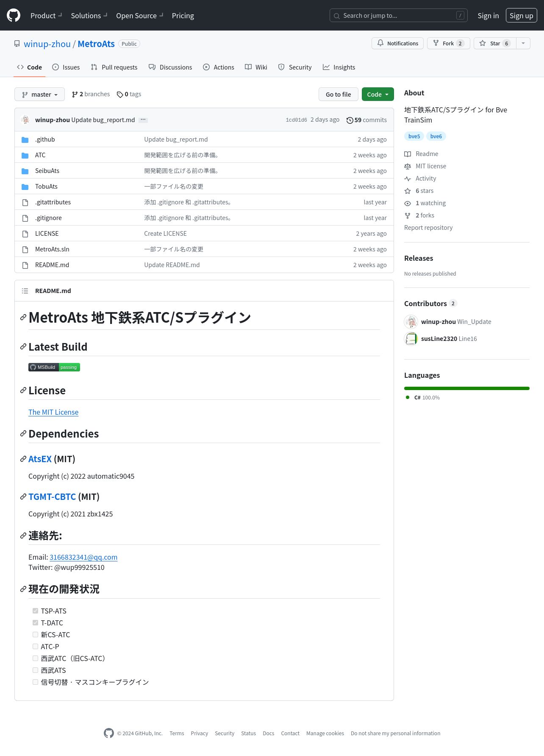The image size is (544, 756).
Task: Click the .github folder icon
Action: click(25, 139)
